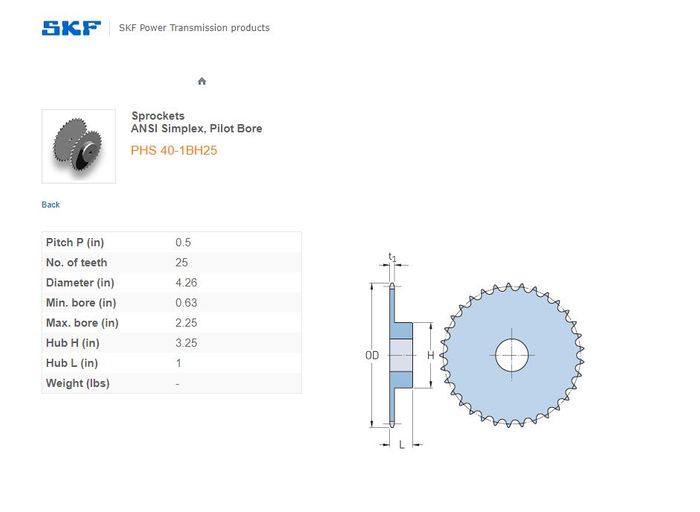Click the ANSI Simplex, Pilot Bore subtitle

click(196, 129)
